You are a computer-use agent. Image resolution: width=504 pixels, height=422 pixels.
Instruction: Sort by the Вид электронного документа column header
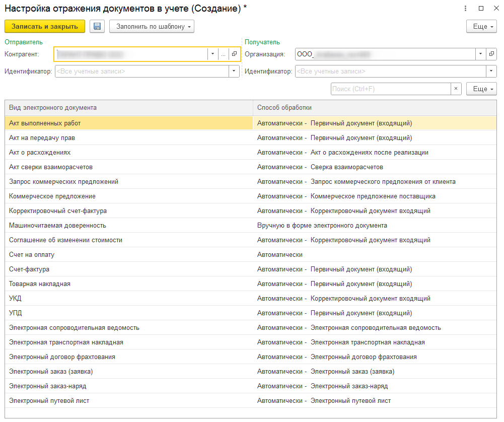(x=129, y=108)
